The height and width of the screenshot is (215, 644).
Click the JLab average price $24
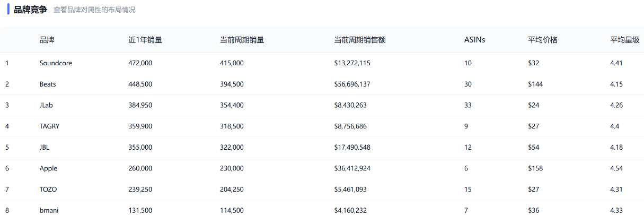pos(534,105)
